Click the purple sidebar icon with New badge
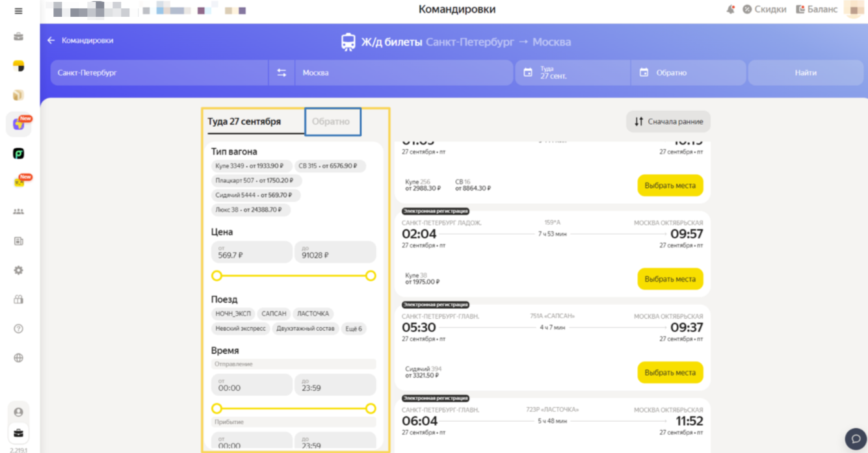Screen dimensions: 868x453 pyautogui.click(x=18, y=123)
